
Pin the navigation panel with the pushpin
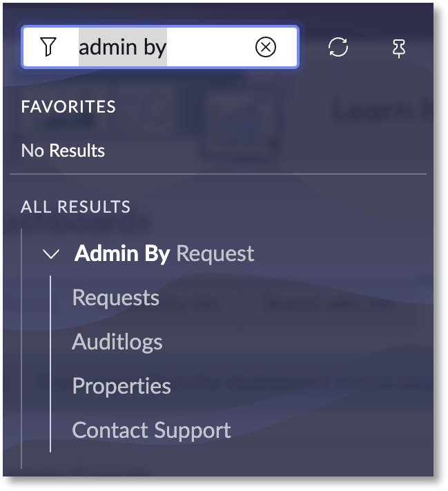click(x=399, y=47)
